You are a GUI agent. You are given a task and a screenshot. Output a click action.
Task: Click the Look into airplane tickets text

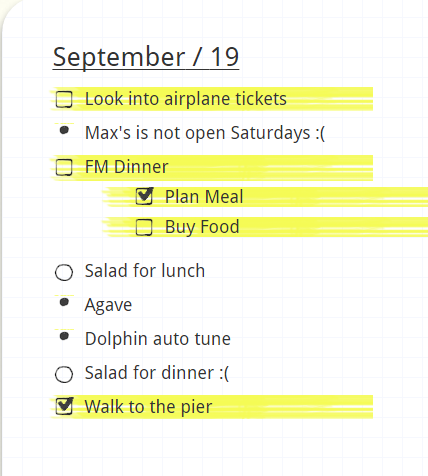[x=186, y=99]
